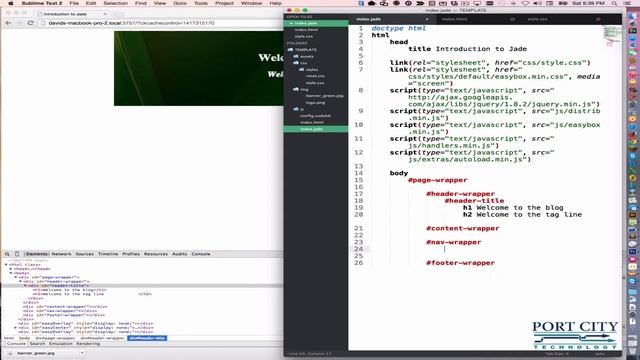The image size is (640, 360).
Task: Collapse the page-wrapper div node
Action: click(x=16, y=277)
